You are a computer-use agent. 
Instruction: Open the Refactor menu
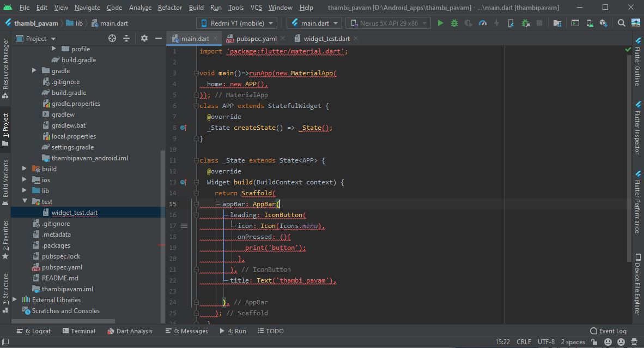coord(169,8)
